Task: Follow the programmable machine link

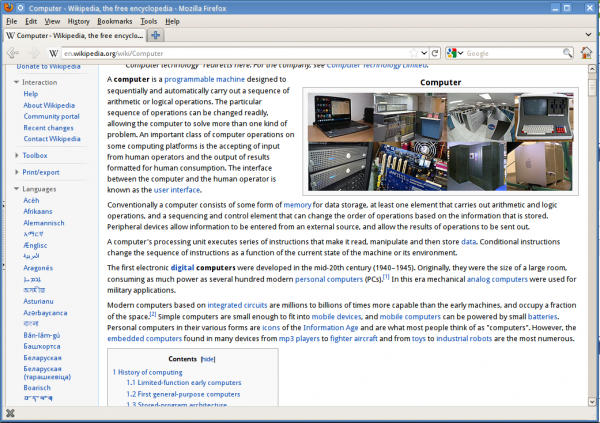Action: coord(204,79)
